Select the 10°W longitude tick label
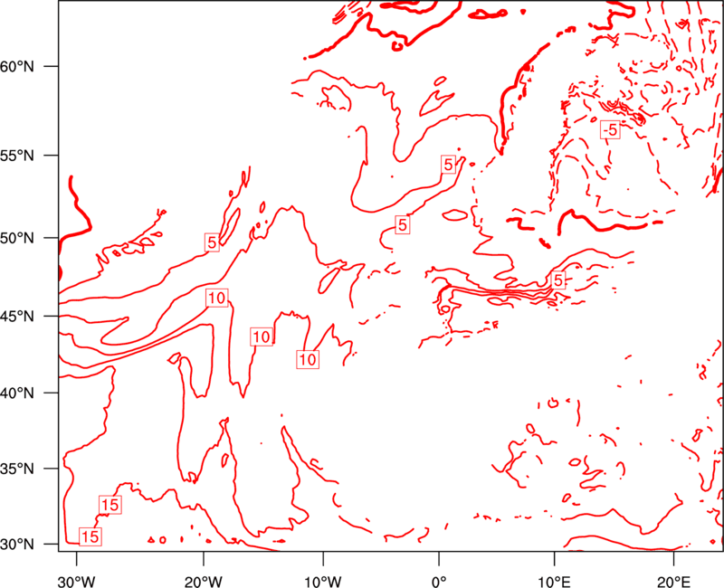Viewport: 724px width, 588px height. (323, 582)
